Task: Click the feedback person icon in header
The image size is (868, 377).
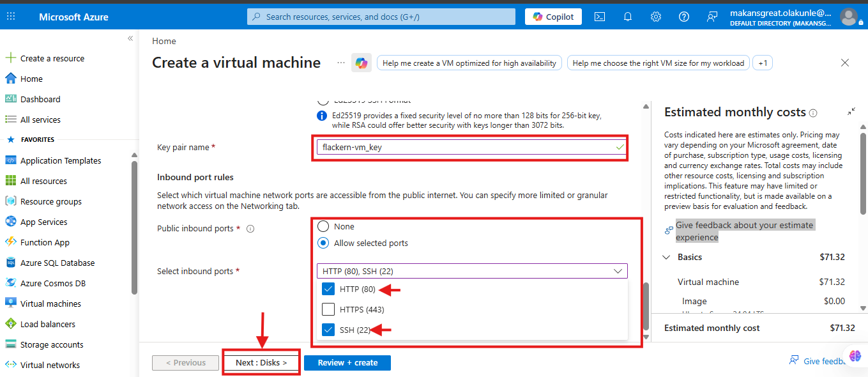Action: pyautogui.click(x=712, y=17)
